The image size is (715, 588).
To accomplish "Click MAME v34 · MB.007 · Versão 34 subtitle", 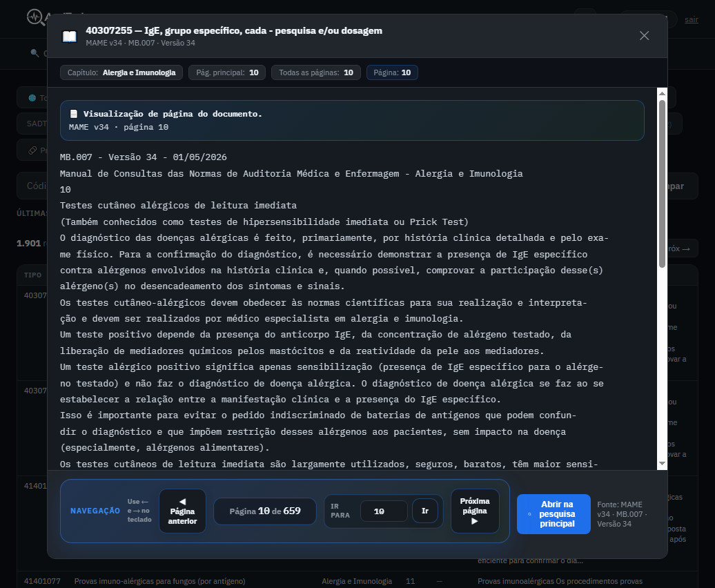I will (x=141, y=43).
